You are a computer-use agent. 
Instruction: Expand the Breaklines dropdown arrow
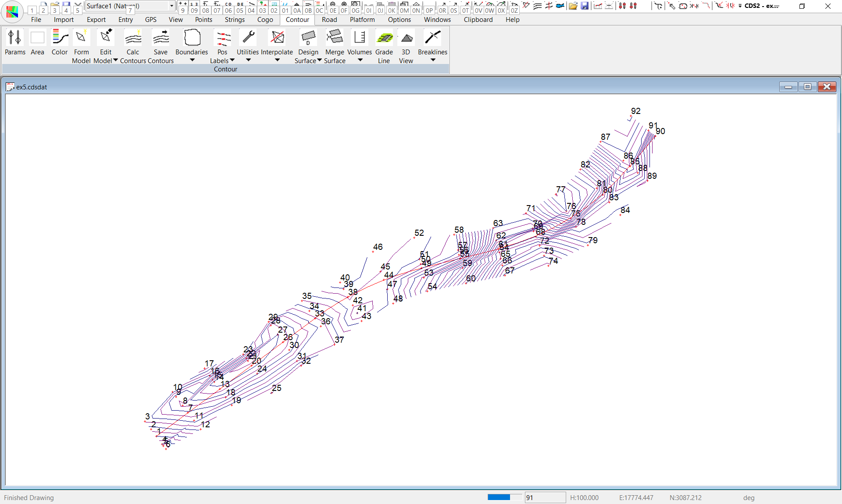(x=433, y=60)
